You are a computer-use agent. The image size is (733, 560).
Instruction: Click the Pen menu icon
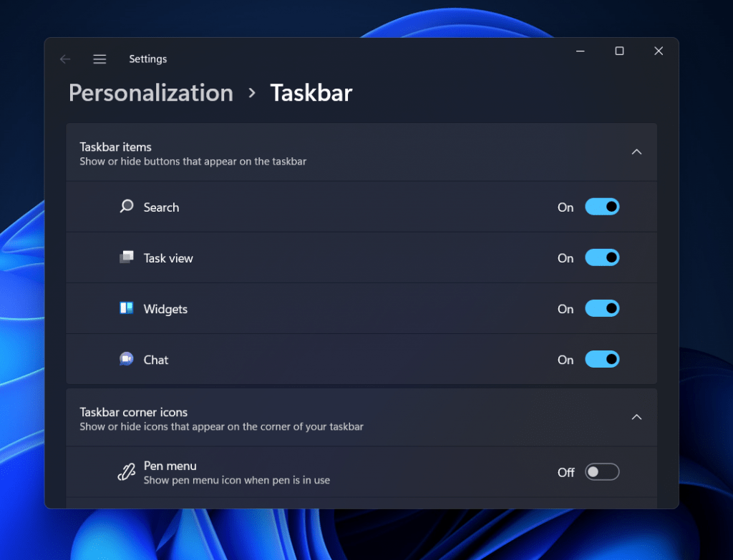[x=125, y=471]
